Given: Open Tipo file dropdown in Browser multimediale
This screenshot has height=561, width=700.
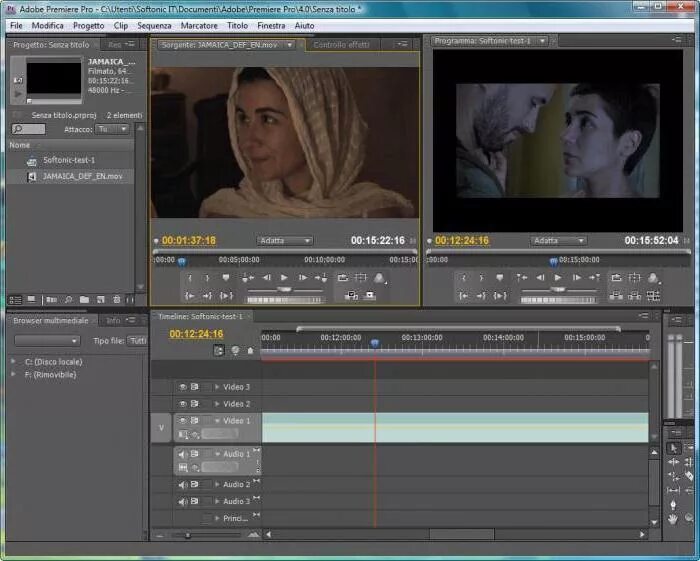Looking at the screenshot, I should tap(137, 341).
